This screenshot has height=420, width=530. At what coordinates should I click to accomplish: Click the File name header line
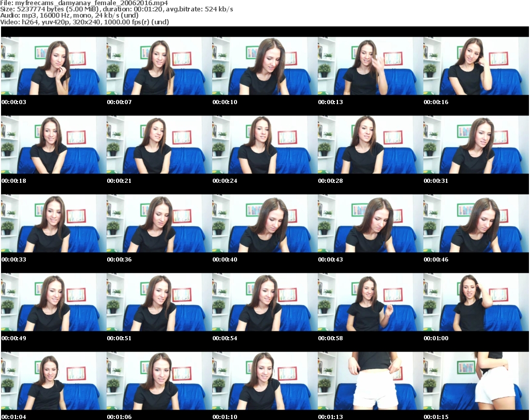(x=84, y=3)
